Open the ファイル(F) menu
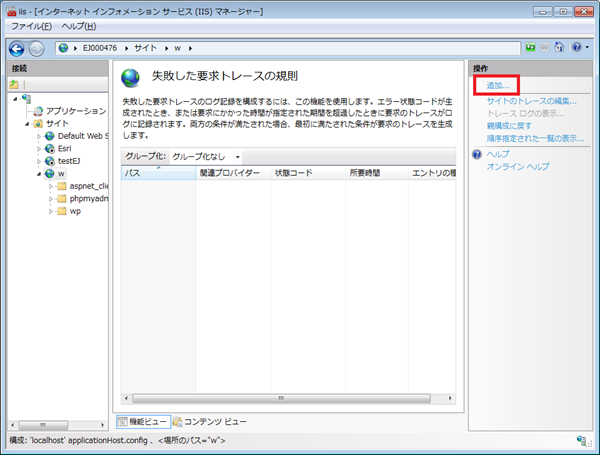Viewport: 600px width, 455px height. click(x=30, y=25)
